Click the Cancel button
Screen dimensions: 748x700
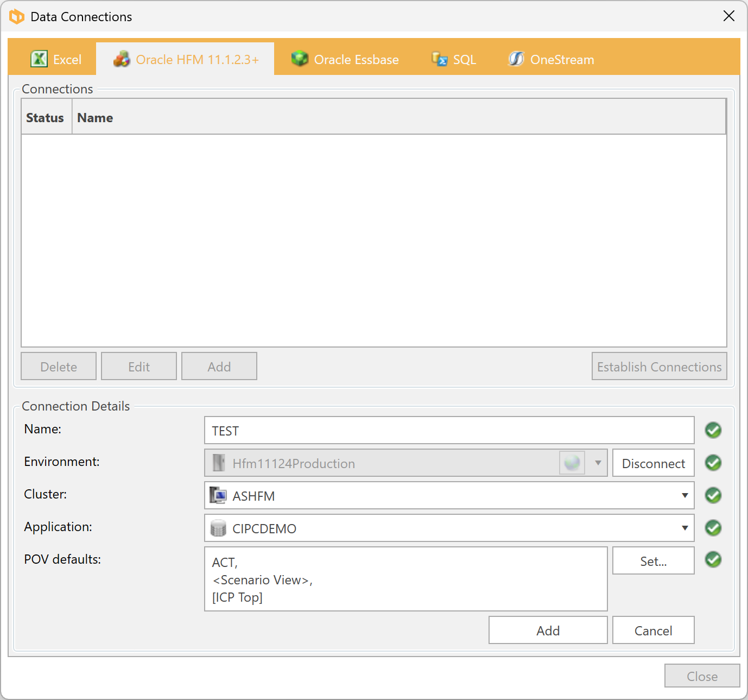click(654, 630)
